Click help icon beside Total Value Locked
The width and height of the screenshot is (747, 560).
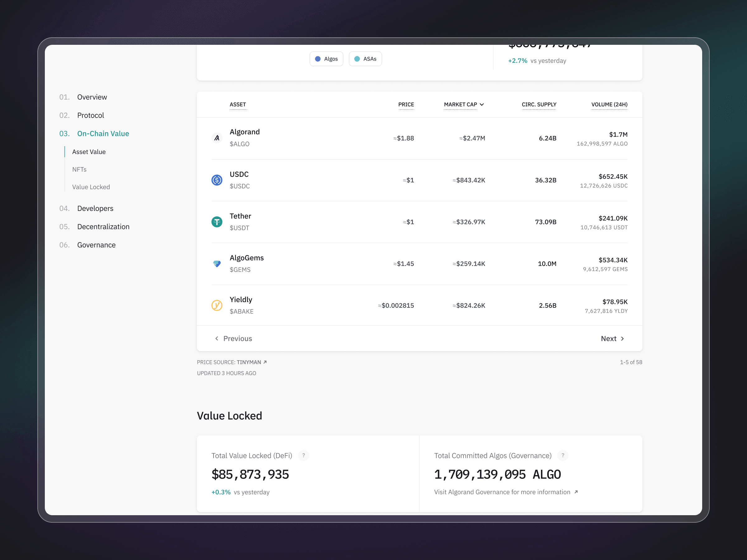coord(303,455)
